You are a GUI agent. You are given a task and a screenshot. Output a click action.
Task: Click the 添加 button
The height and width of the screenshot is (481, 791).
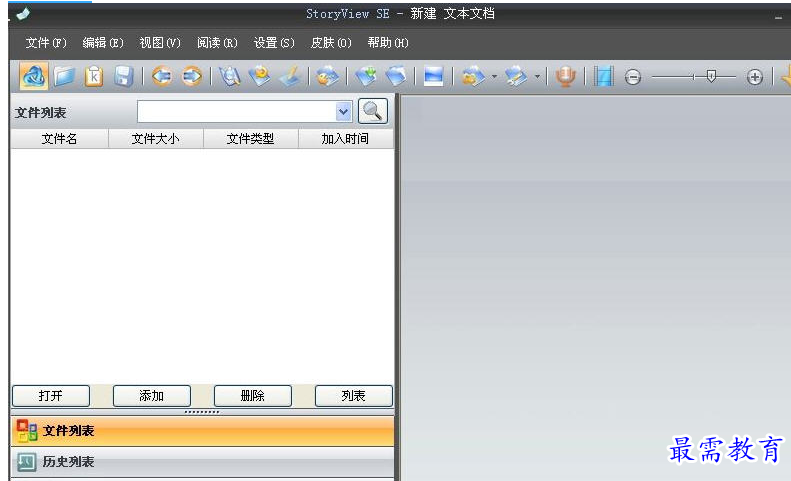tap(152, 396)
